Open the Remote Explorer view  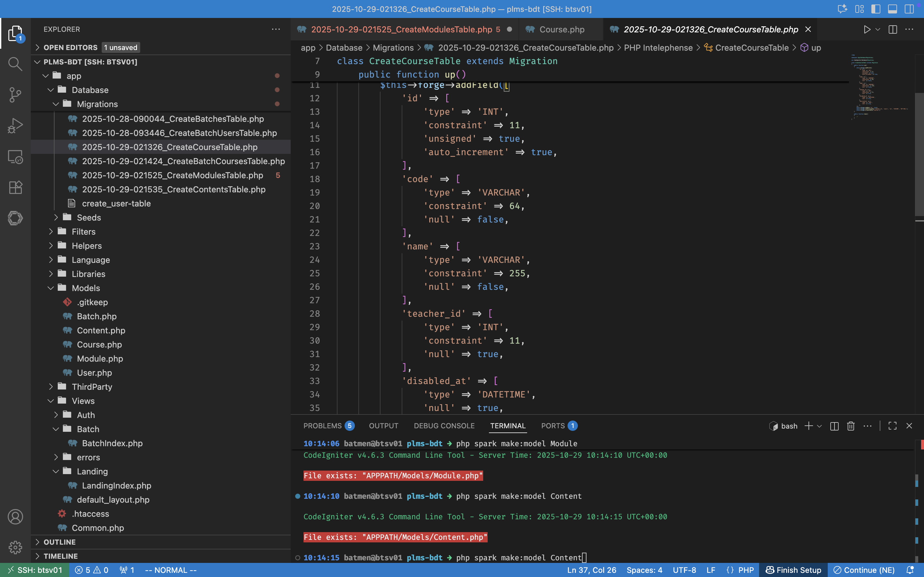click(15, 156)
